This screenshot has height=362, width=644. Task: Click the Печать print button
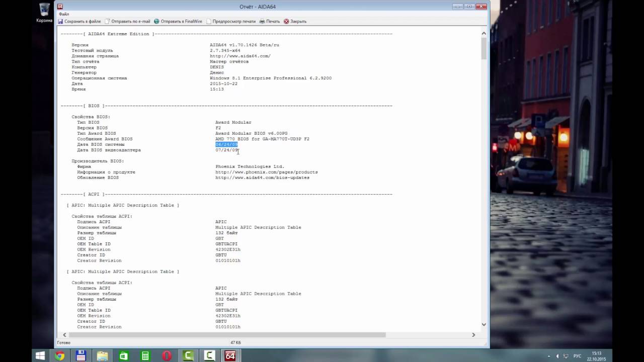(269, 22)
